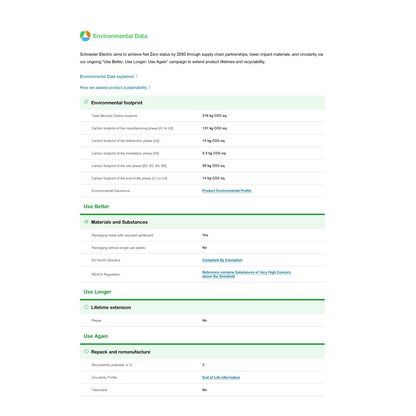Click the Environmental Data heading

(x=120, y=36)
